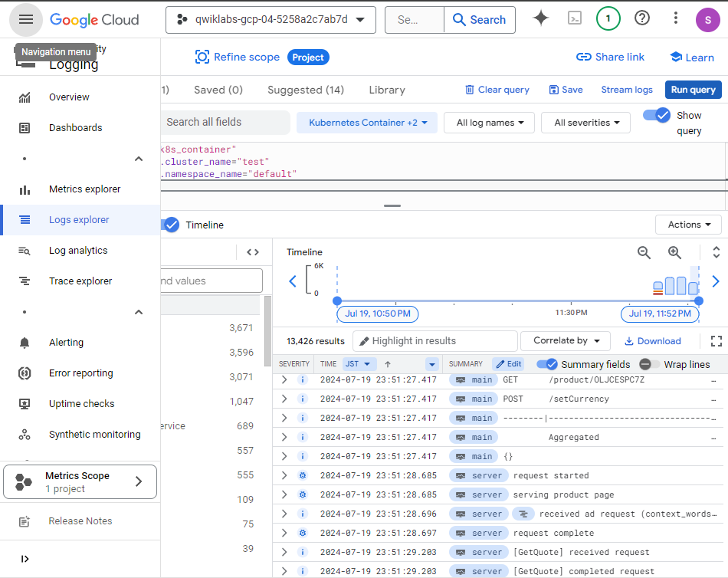Zoom in the timeline

(674, 252)
